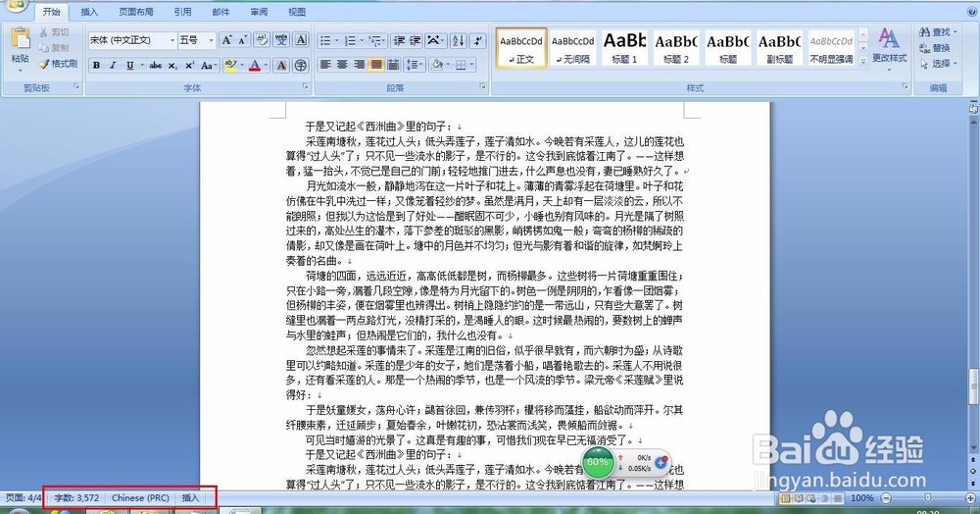Open the Change Case (Aa) menu

pyautogui.click(x=208, y=65)
